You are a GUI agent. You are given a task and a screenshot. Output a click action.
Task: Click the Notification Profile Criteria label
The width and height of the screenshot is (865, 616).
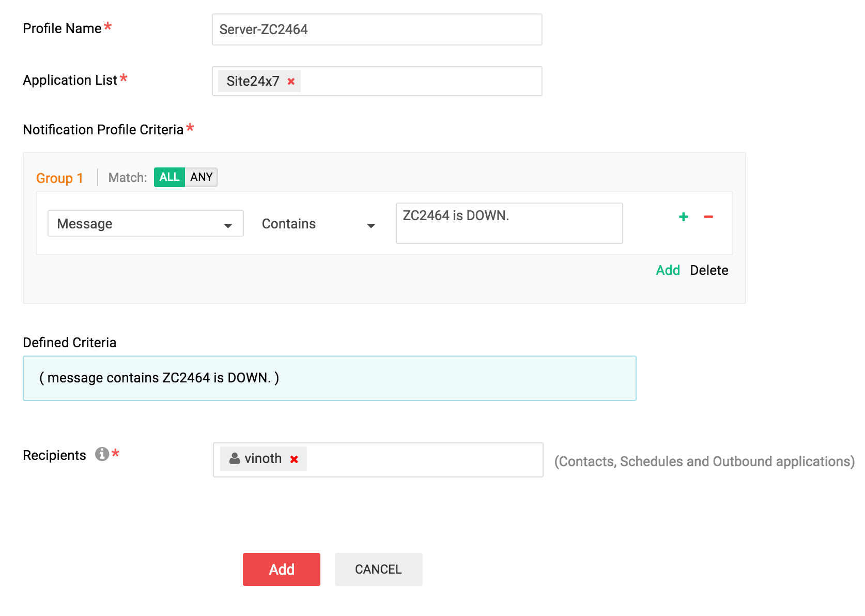[x=103, y=130]
